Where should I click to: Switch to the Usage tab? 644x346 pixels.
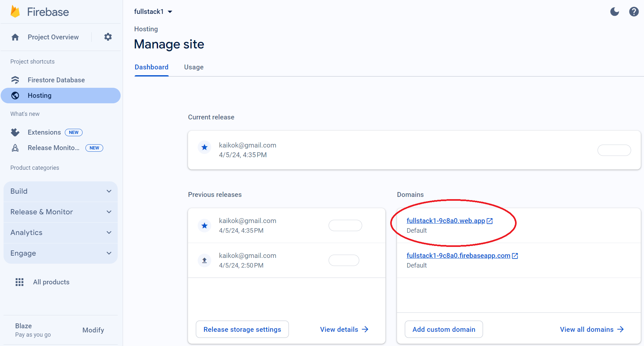tap(193, 67)
